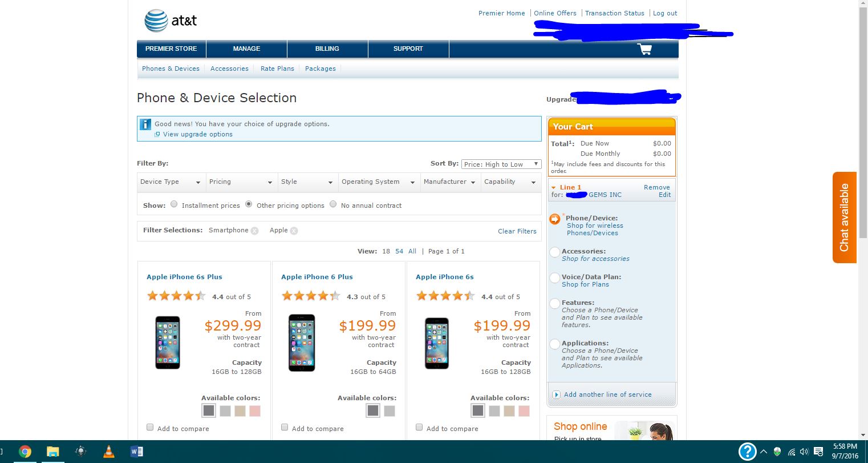Pick space gray swatch for iPhone 6s Plus
868x463 pixels.
(x=209, y=410)
